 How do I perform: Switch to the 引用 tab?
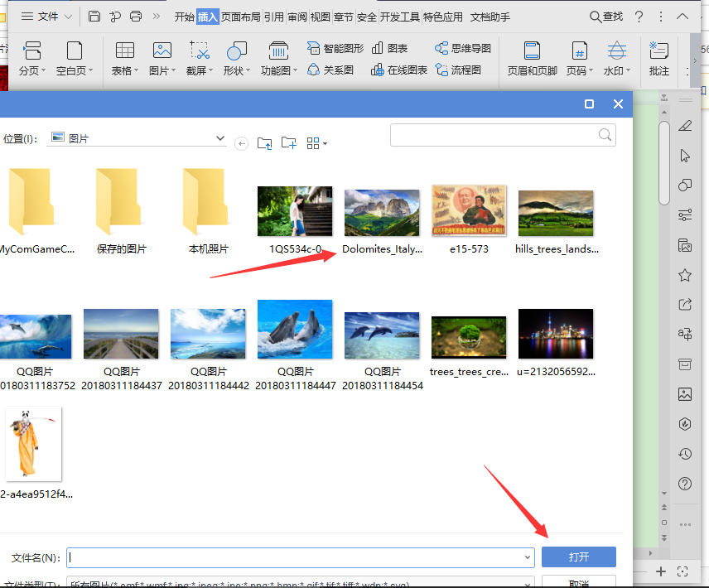pos(274,17)
